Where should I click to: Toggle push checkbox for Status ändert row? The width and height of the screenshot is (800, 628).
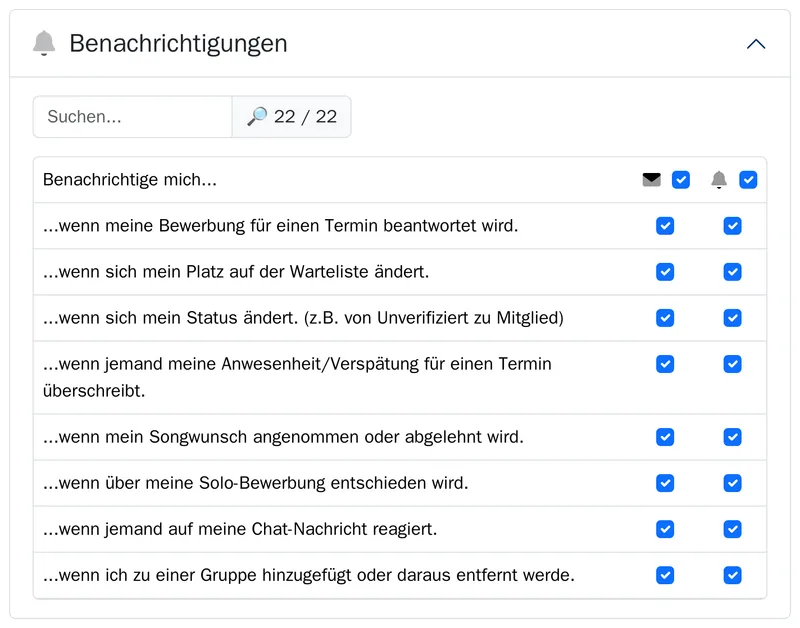[x=732, y=318]
